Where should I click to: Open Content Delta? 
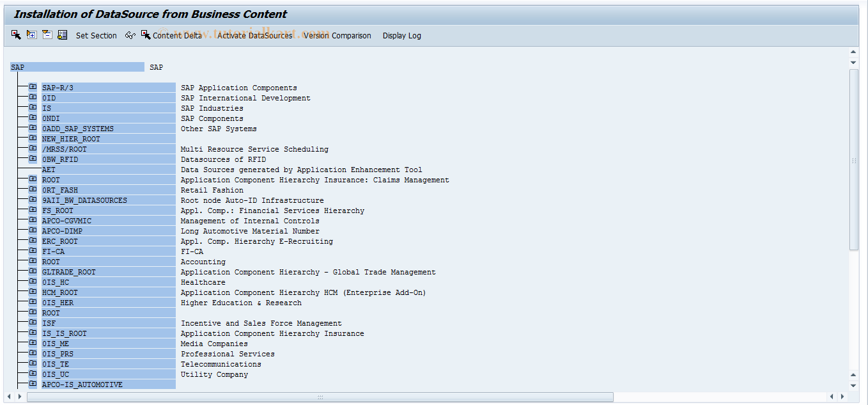(171, 35)
